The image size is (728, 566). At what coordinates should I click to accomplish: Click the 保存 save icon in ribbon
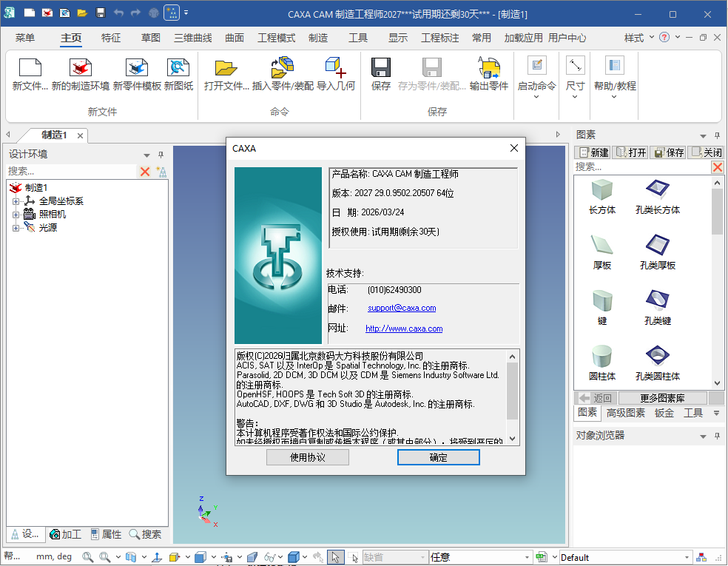coord(381,68)
